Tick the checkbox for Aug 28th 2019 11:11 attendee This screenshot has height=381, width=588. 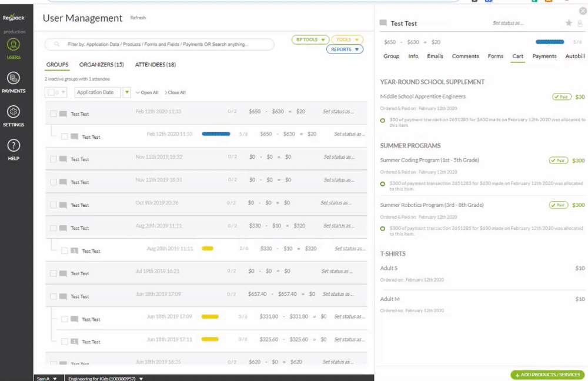(65, 251)
